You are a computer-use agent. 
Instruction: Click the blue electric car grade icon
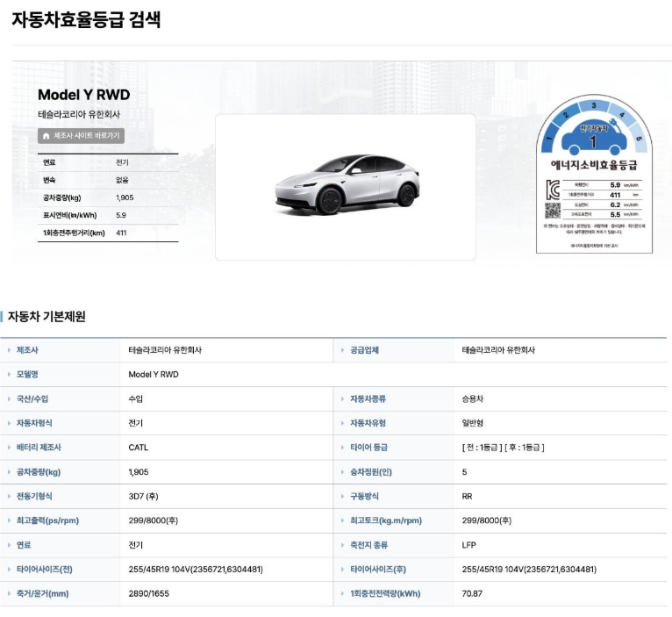594,139
